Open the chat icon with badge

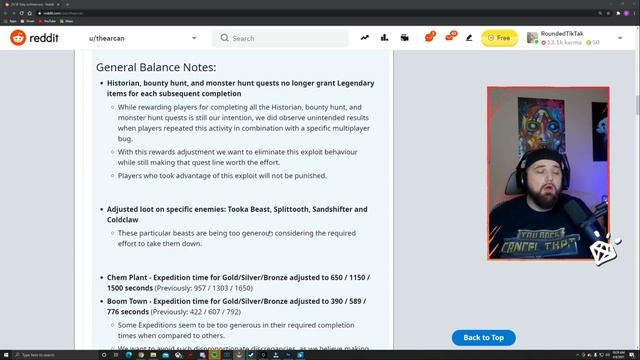tap(430, 37)
